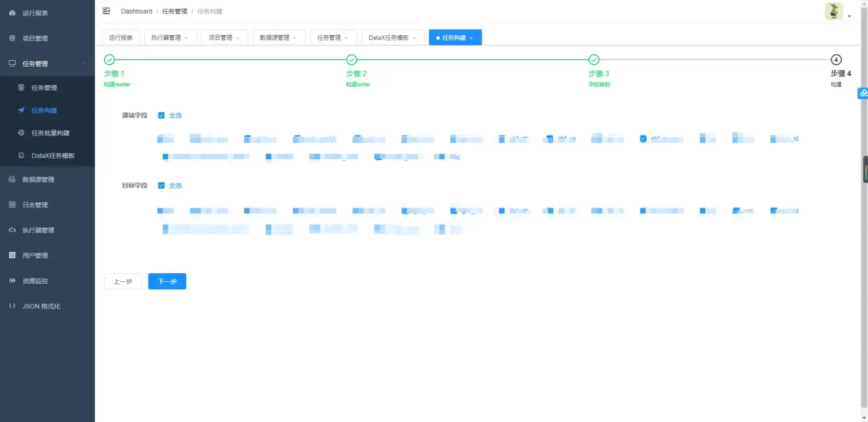Click the 日志管理 log icon in sidebar
Screen dimensions: 868x422
tap(13, 204)
